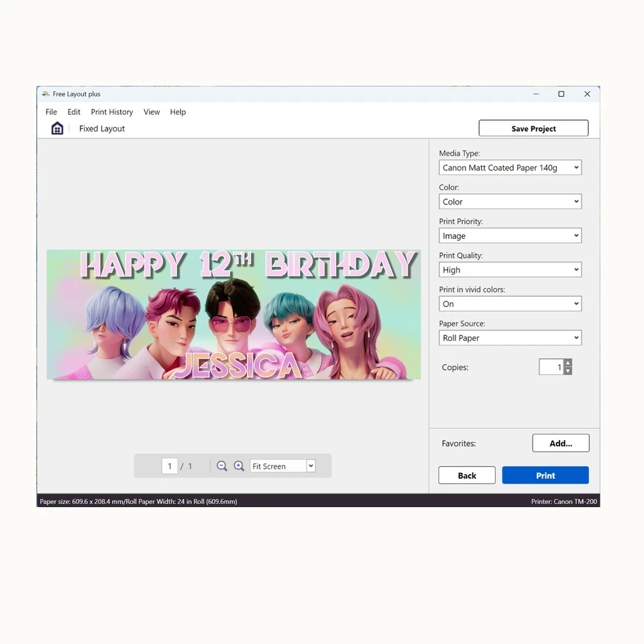Decrease Copies with the down stepper arrow
Screen dimensions: 644x644
(568, 370)
